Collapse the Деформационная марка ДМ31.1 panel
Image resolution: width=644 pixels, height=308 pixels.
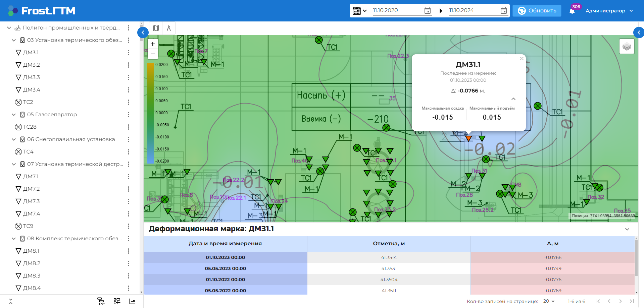tap(627, 229)
